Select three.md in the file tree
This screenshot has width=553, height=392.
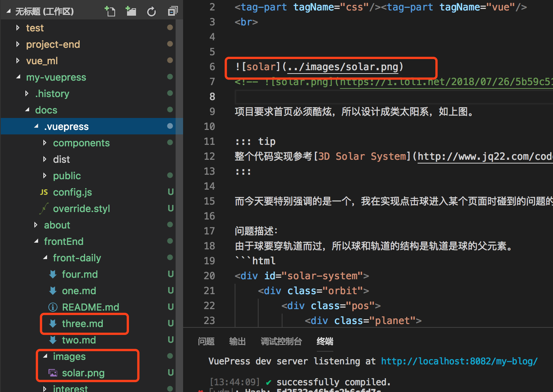tap(83, 324)
